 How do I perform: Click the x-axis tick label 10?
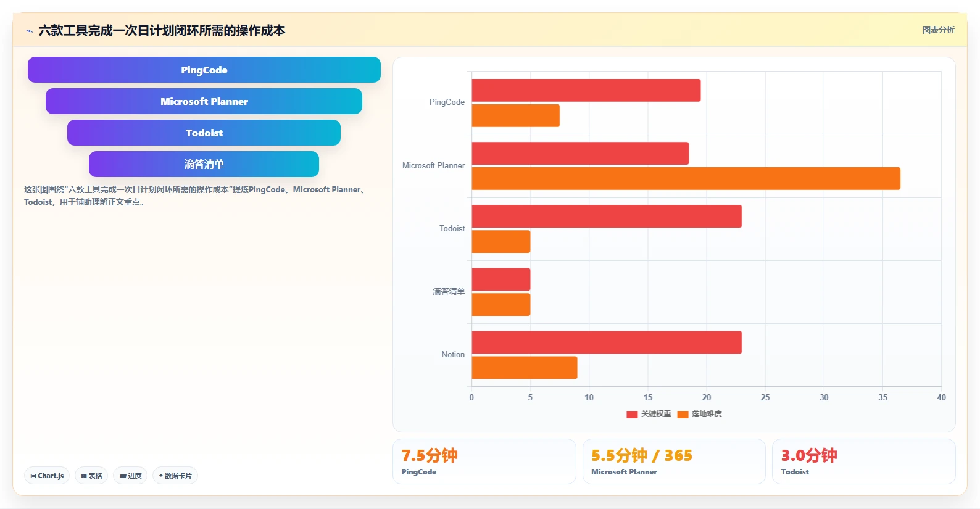589,397
